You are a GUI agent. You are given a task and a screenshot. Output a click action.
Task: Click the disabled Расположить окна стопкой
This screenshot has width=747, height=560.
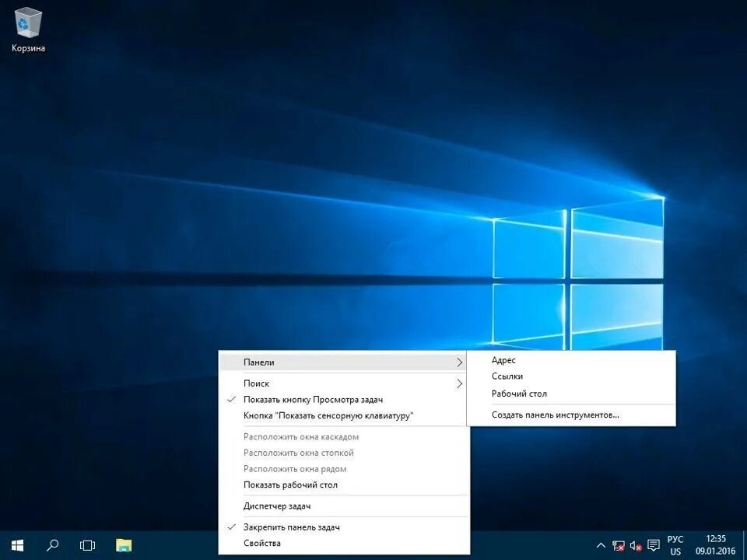click(x=344, y=453)
